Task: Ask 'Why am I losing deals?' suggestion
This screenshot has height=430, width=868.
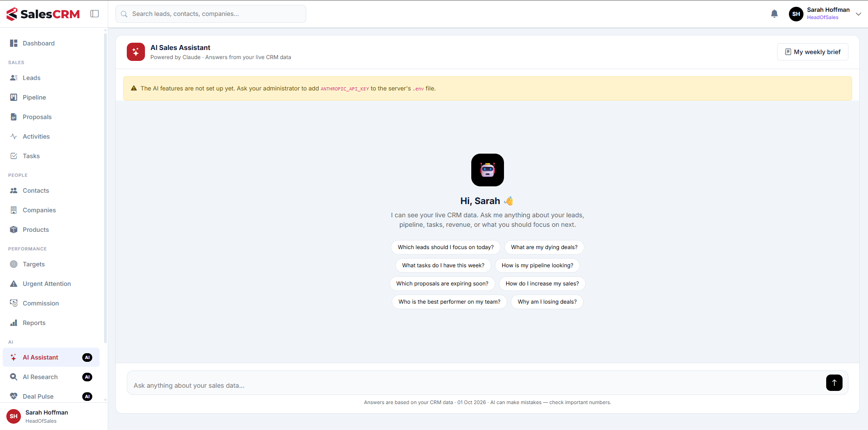Action: [547, 302]
